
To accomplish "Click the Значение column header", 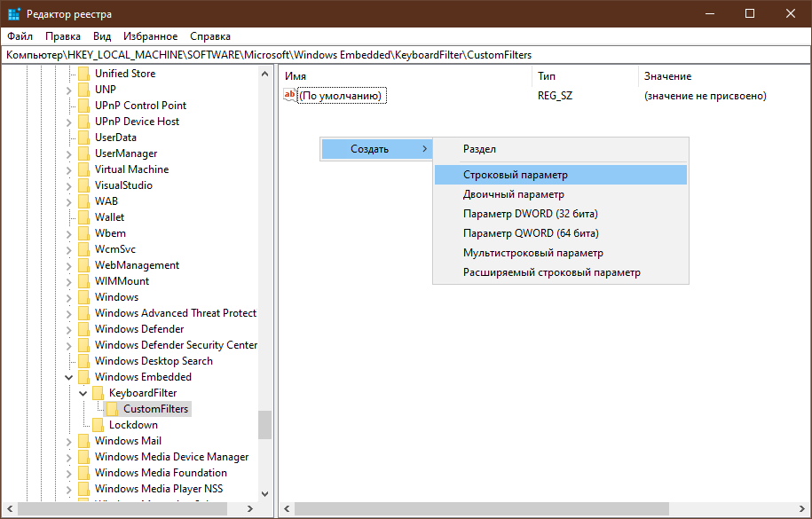I will coord(724,76).
